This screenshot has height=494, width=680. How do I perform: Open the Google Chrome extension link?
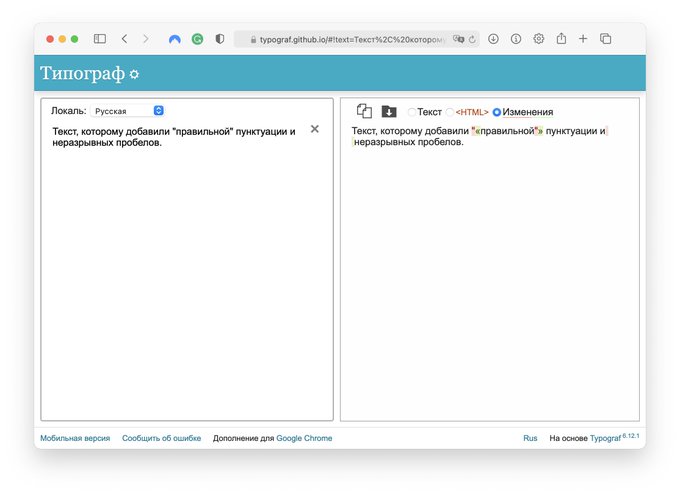tap(304, 438)
